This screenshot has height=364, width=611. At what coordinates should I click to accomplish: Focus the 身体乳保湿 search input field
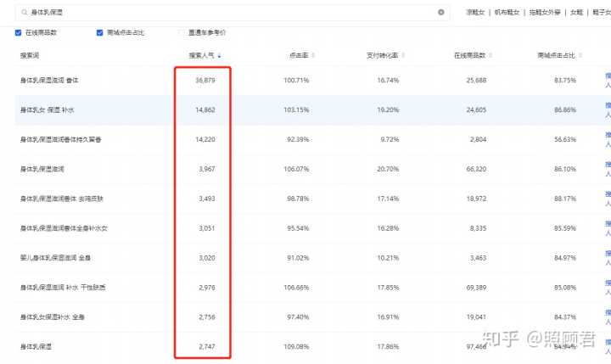click(x=229, y=13)
